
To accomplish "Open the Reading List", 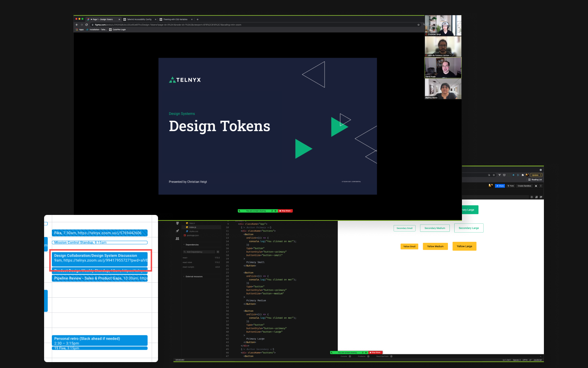I will (535, 180).
